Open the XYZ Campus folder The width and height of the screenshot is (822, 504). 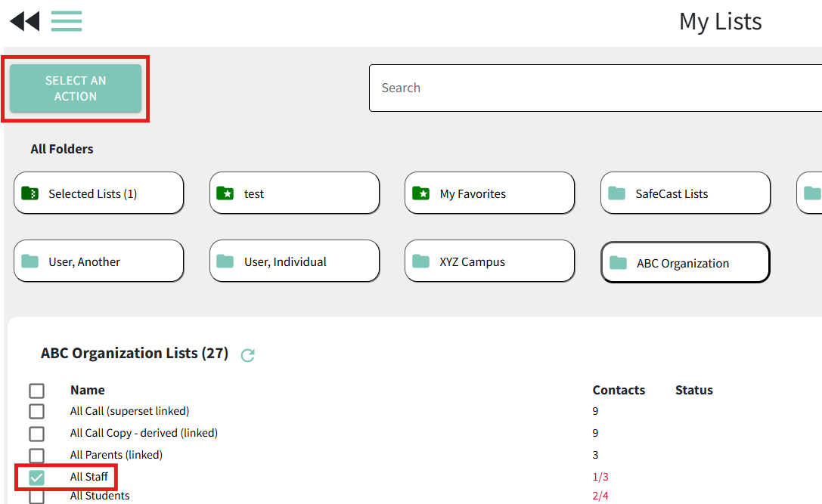tap(489, 261)
